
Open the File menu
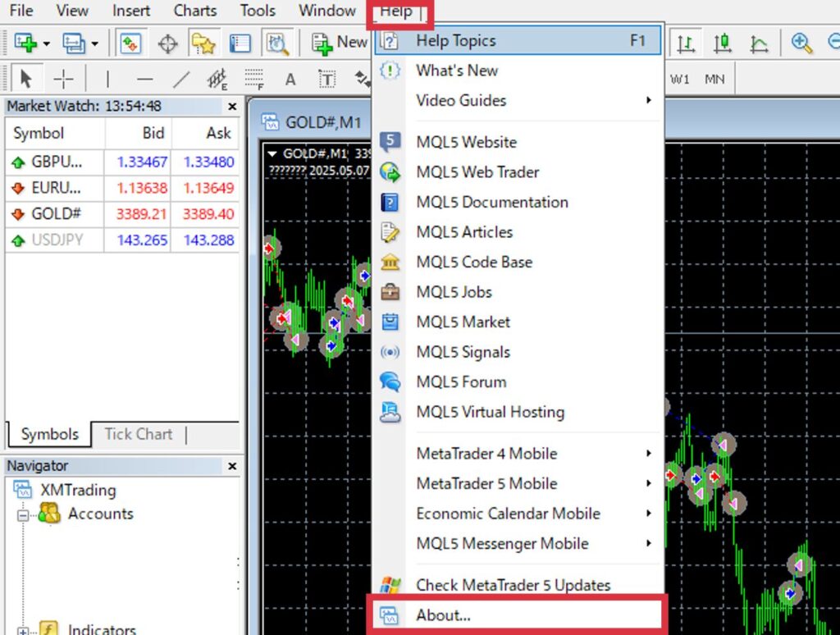[x=21, y=10]
